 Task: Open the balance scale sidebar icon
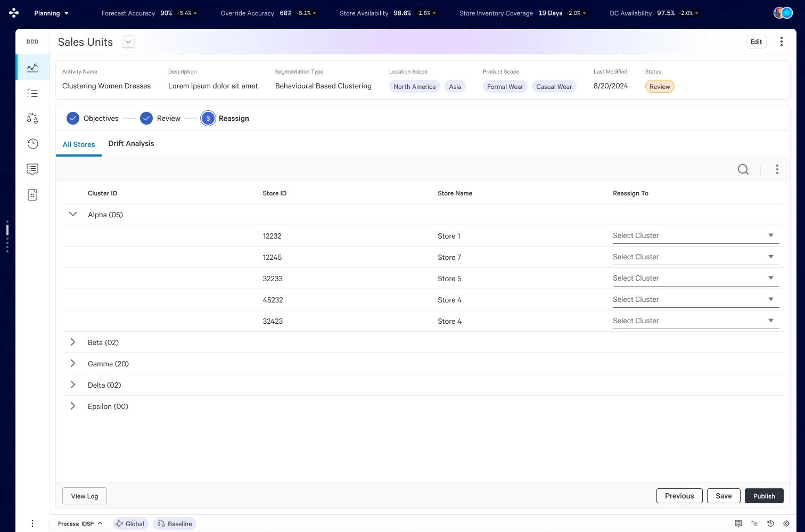click(x=32, y=118)
